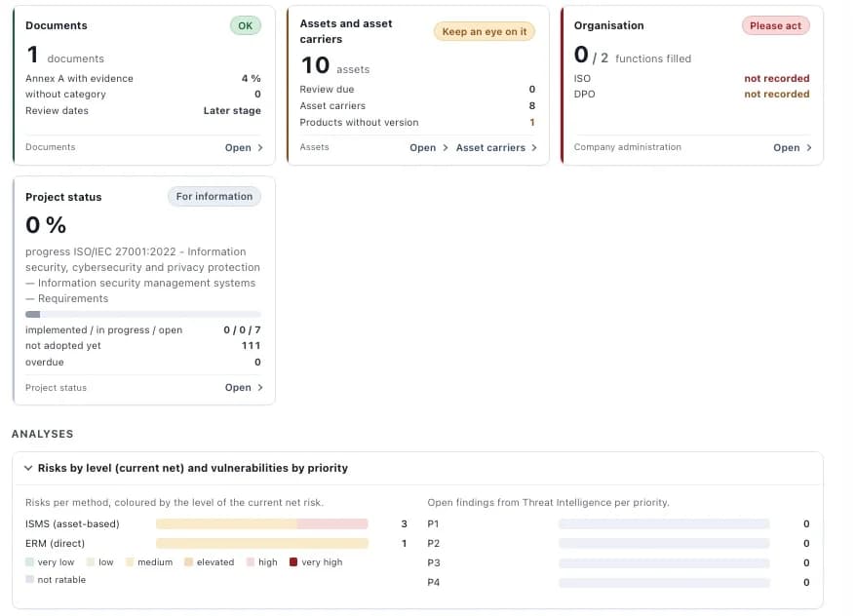Click the Keep an eye on it badge
Screen dimensions: 856x616
[485, 31]
